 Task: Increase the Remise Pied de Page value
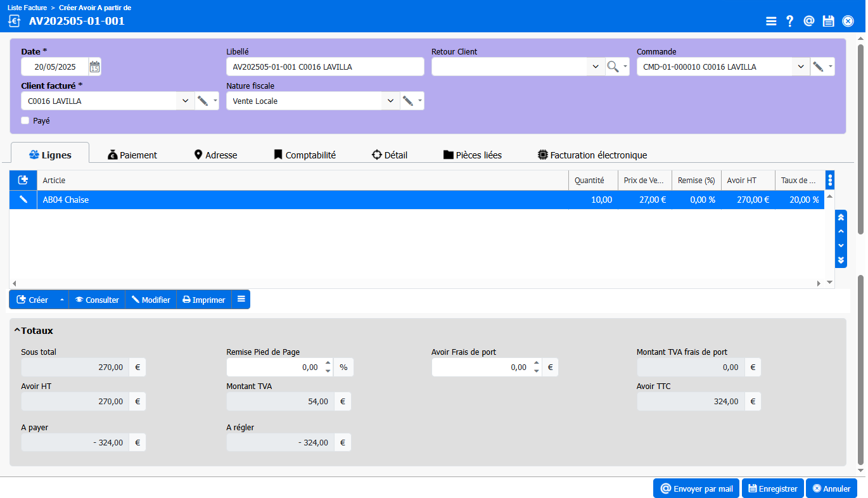click(x=328, y=364)
